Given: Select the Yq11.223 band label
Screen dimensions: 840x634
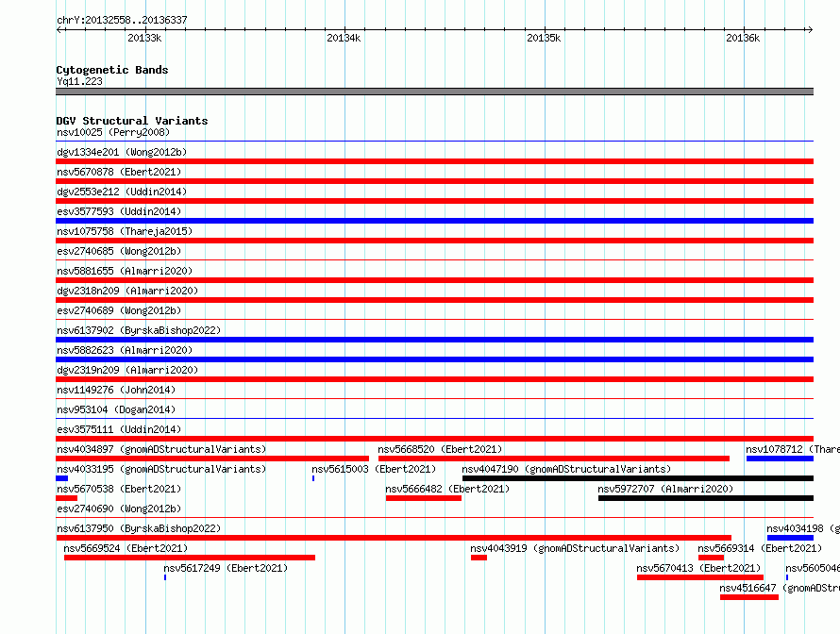Looking at the screenshot, I should [x=79, y=81].
